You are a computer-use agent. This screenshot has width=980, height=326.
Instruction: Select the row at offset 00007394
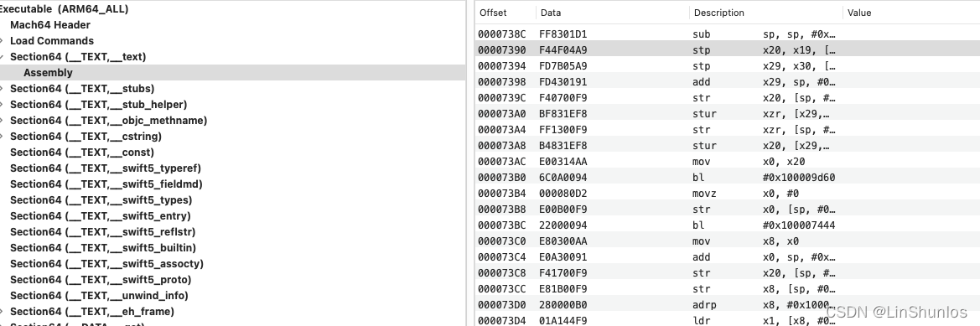click(728, 65)
